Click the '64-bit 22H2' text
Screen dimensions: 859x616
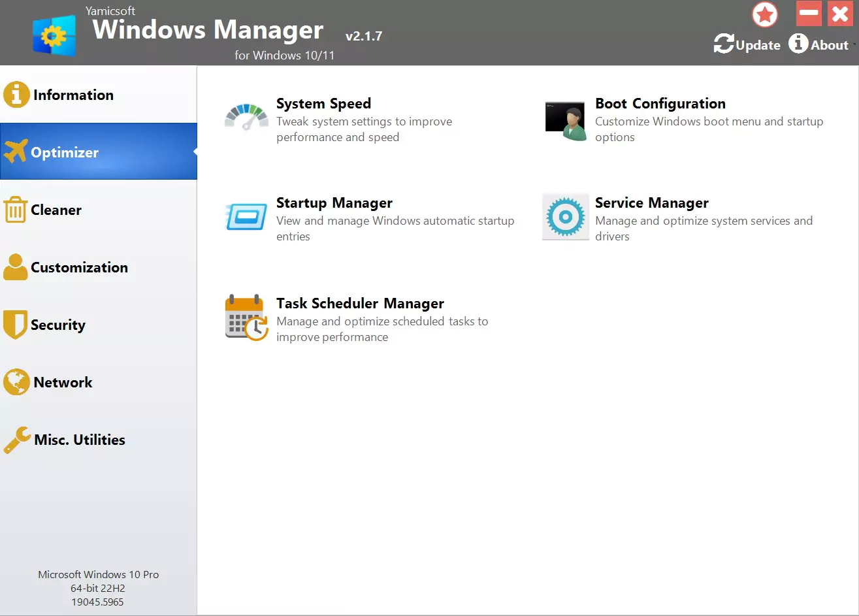click(x=98, y=588)
